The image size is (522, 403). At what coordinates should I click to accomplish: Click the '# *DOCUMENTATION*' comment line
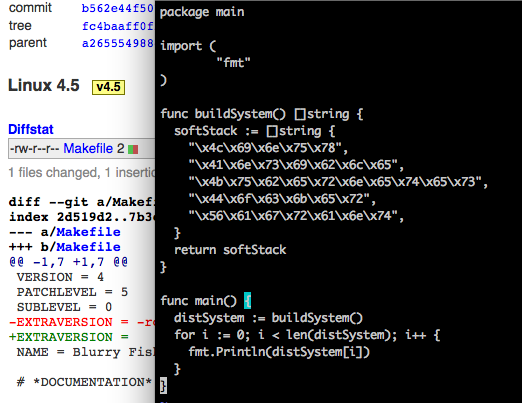[84, 382]
